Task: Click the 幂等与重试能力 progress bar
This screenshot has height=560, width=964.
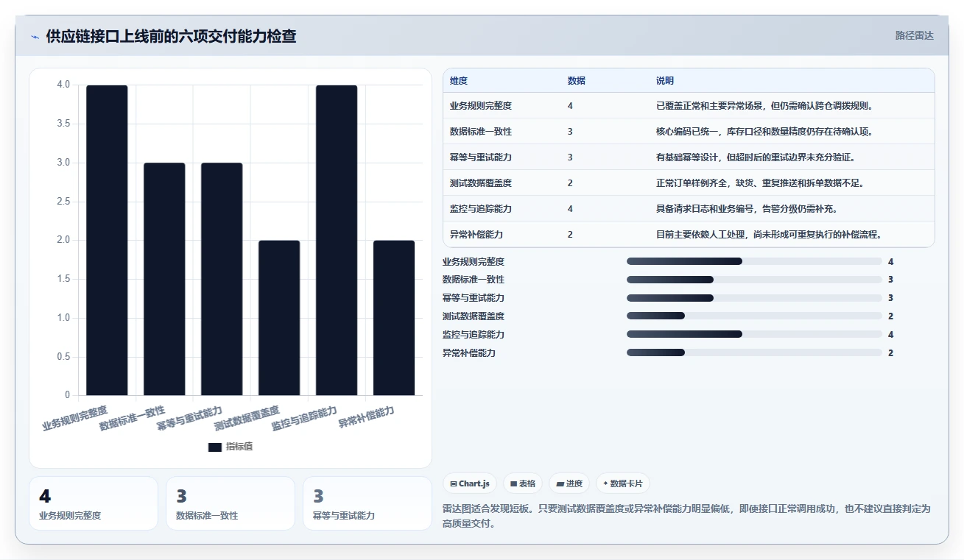Action: pos(754,298)
